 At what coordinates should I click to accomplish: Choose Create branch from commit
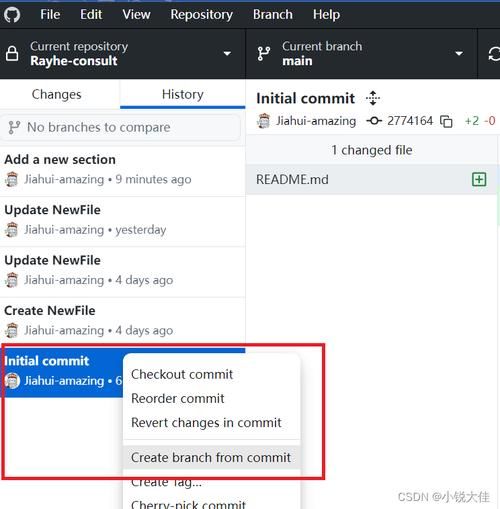211,457
